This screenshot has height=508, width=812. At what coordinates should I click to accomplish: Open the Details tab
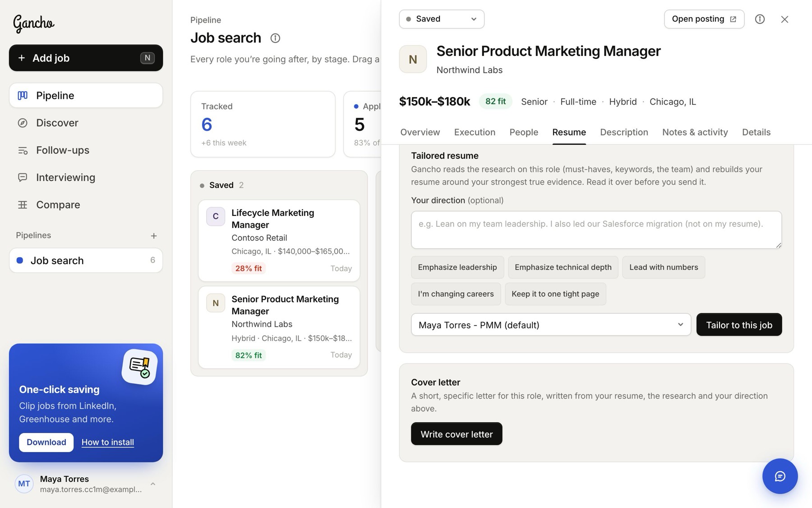[756, 132]
